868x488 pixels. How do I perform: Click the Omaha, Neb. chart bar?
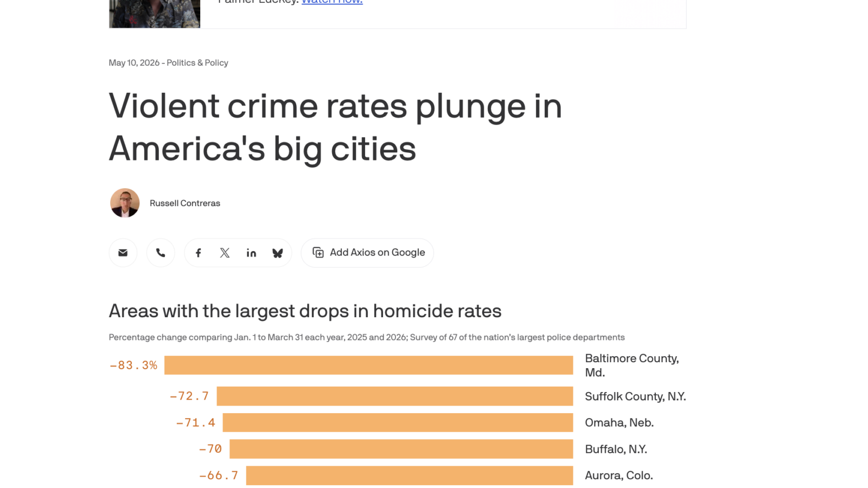(x=398, y=422)
